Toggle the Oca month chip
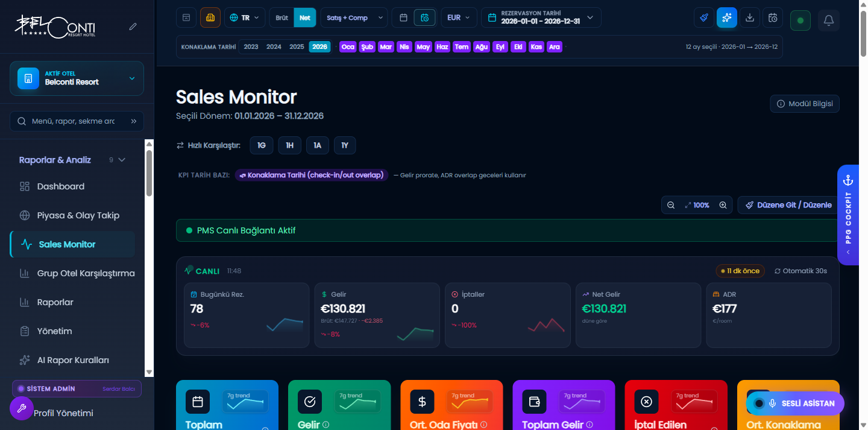 [x=348, y=46]
